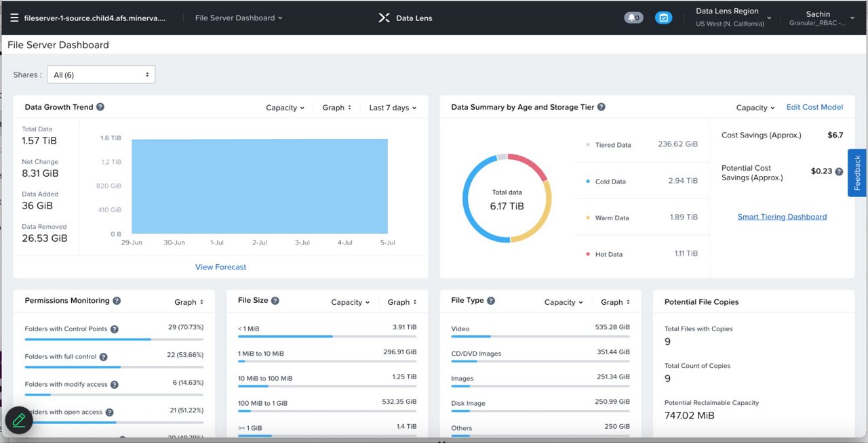Screen dimensions: 868x443
Task: Open Capacity dropdown in Data Growth Trend
Action: coord(285,108)
